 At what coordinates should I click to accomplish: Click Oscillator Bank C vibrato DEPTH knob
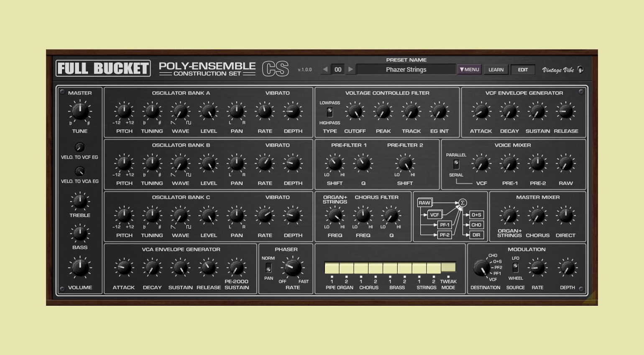click(292, 216)
